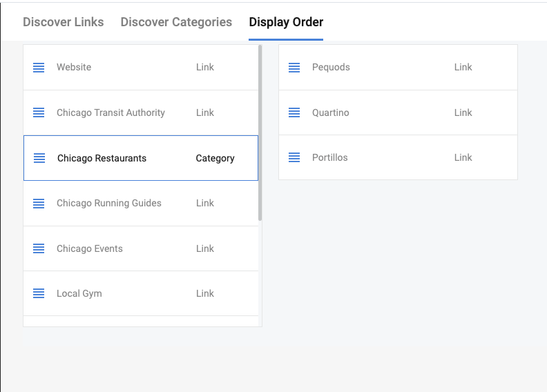Click the drag handle next to Chicago Running Guides
547x392 pixels.
(x=39, y=204)
